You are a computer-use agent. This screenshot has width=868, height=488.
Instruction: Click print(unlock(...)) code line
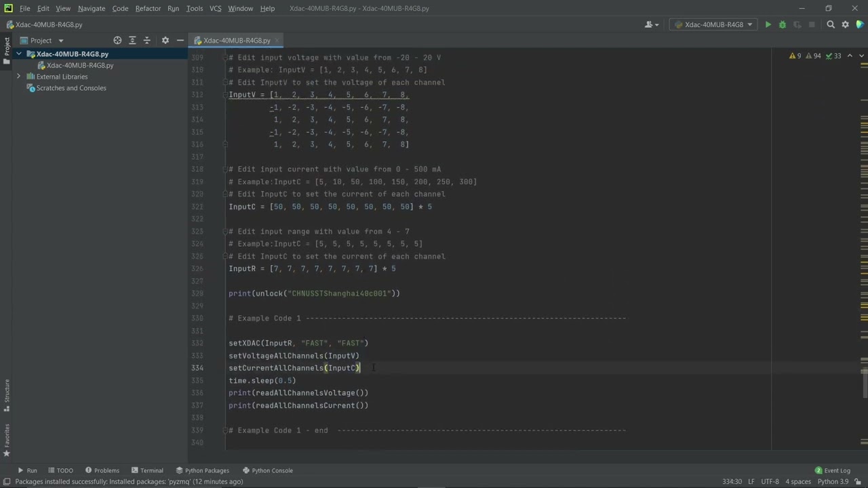click(314, 293)
